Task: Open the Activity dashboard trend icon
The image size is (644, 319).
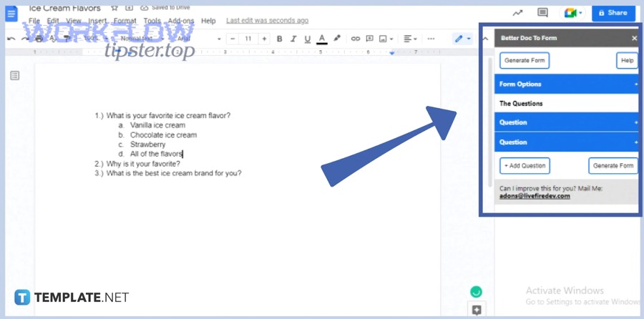Action: coord(517,13)
